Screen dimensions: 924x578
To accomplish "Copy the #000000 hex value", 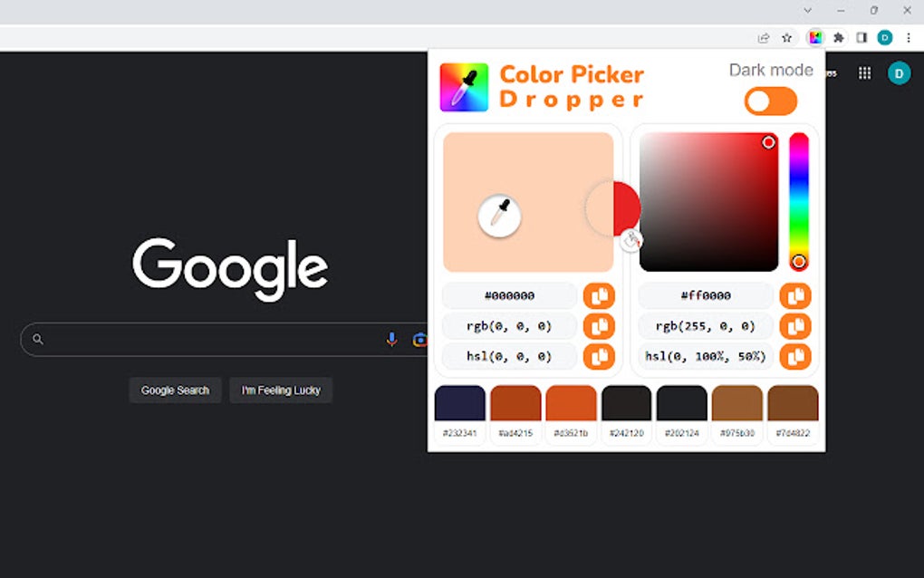I will click(599, 295).
